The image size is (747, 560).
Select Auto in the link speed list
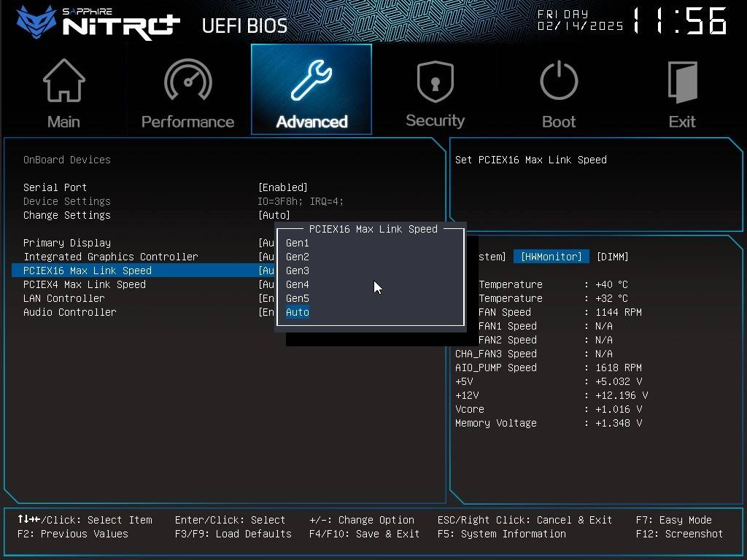coord(298,312)
